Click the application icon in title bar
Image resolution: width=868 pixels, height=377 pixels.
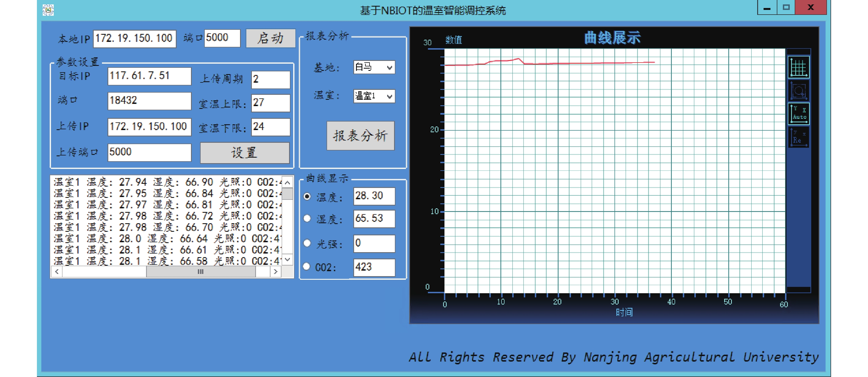(x=48, y=10)
